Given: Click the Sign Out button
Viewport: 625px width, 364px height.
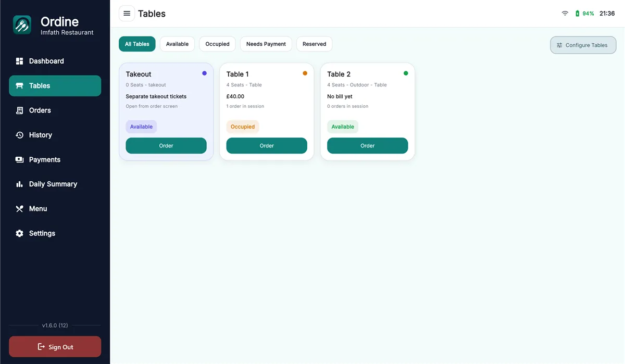Looking at the screenshot, I should coord(55,347).
